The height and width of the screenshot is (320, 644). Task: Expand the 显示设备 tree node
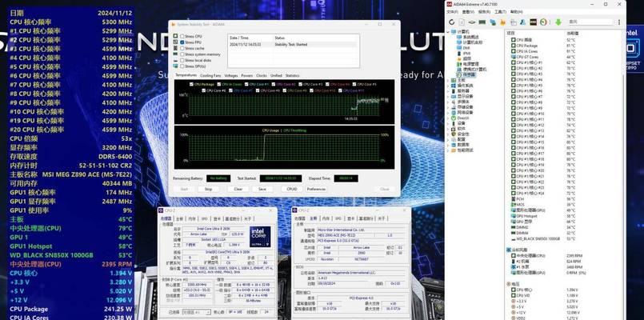tap(448, 96)
